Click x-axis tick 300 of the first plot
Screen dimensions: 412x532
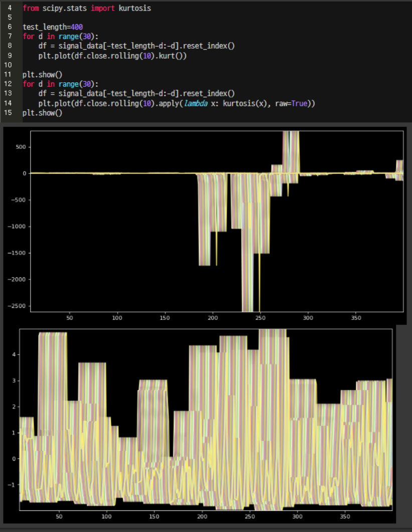(308, 318)
